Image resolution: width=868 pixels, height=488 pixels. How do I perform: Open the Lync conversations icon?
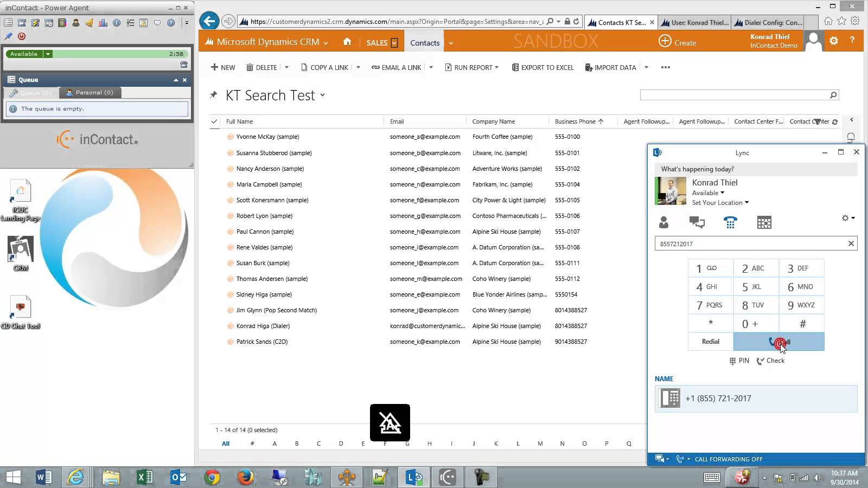[697, 222]
